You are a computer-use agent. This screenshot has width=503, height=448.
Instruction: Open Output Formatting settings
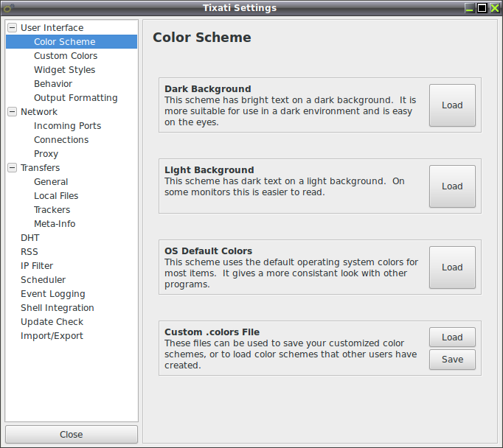tap(76, 98)
